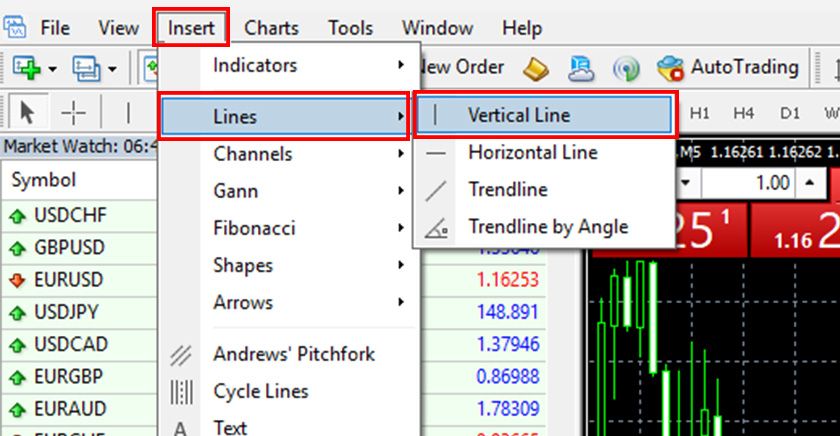Switch chart to H4 timeframe
Viewport: 840px width, 436px height.
tap(743, 112)
